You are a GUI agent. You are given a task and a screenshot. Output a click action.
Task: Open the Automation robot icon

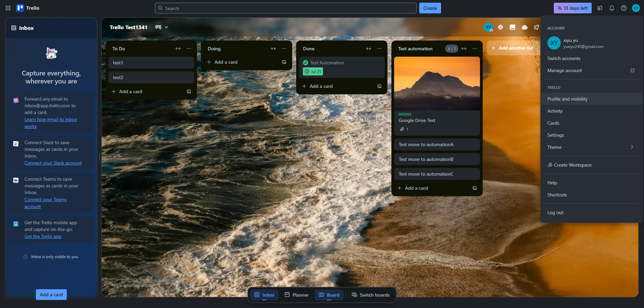click(x=525, y=27)
